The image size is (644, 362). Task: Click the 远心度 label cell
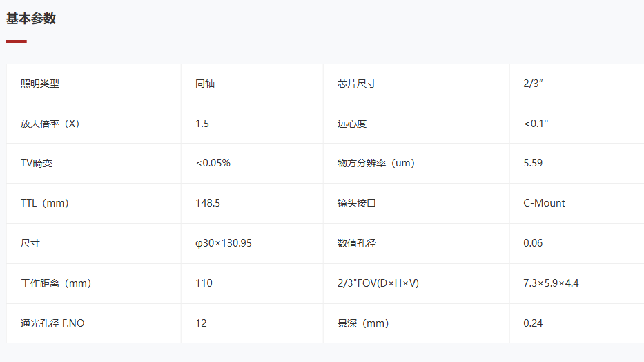[352, 124]
